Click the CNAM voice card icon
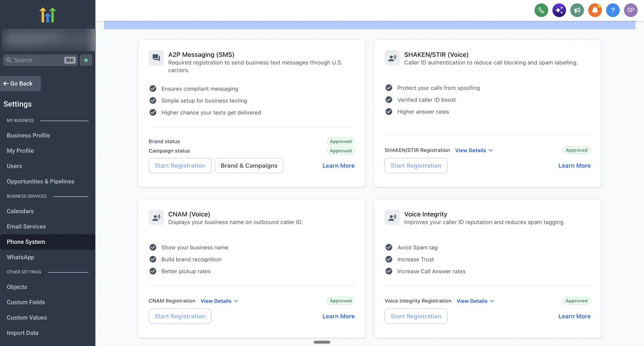 (156, 218)
